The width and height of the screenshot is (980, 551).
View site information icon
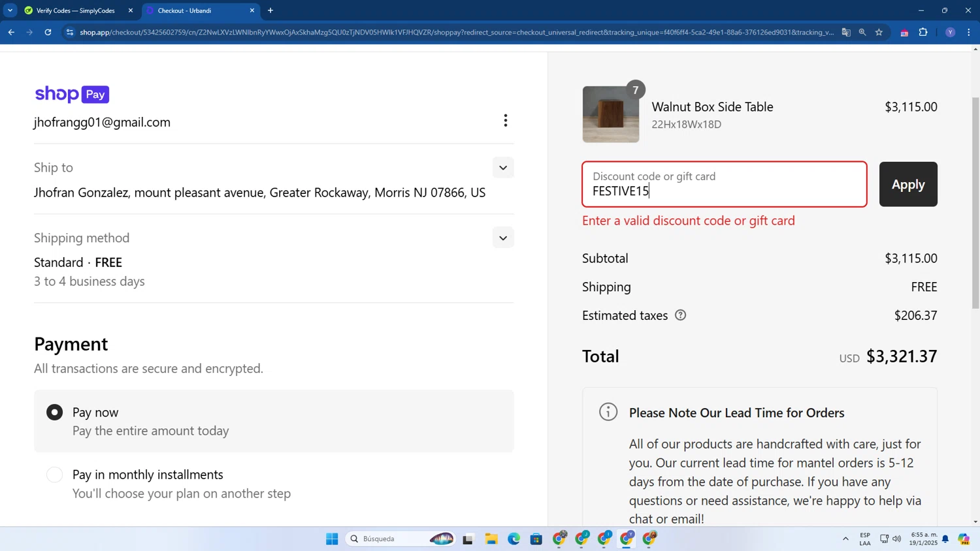tap(70, 32)
